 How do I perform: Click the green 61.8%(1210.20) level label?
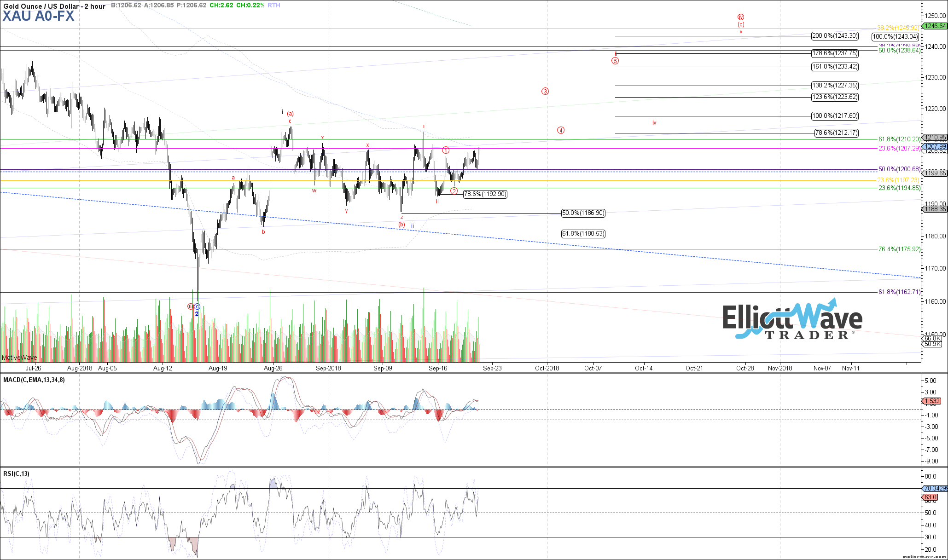pyautogui.click(x=899, y=139)
